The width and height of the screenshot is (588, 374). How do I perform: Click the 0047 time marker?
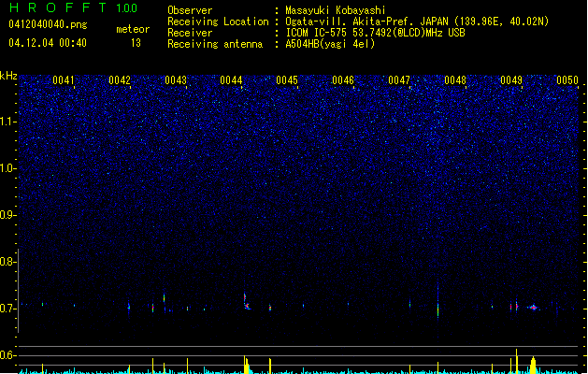coord(399,80)
